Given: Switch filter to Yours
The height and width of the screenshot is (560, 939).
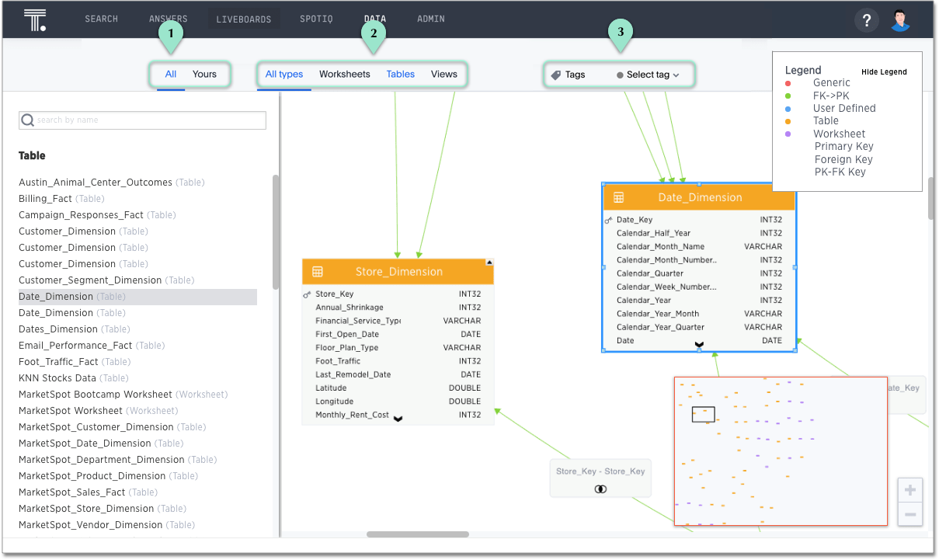Looking at the screenshot, I should (204, 74).
